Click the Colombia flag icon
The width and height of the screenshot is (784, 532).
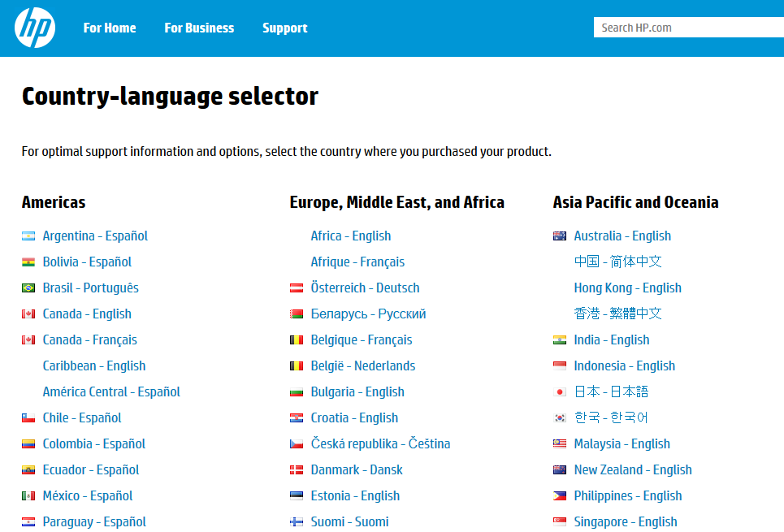[x=28, y=444]
